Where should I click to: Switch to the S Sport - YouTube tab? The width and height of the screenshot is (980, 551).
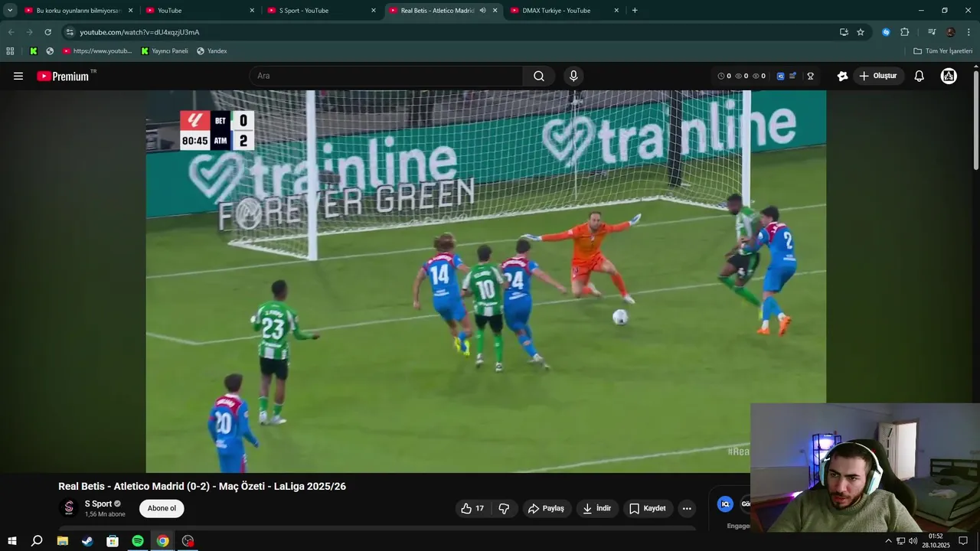point(322,11)
